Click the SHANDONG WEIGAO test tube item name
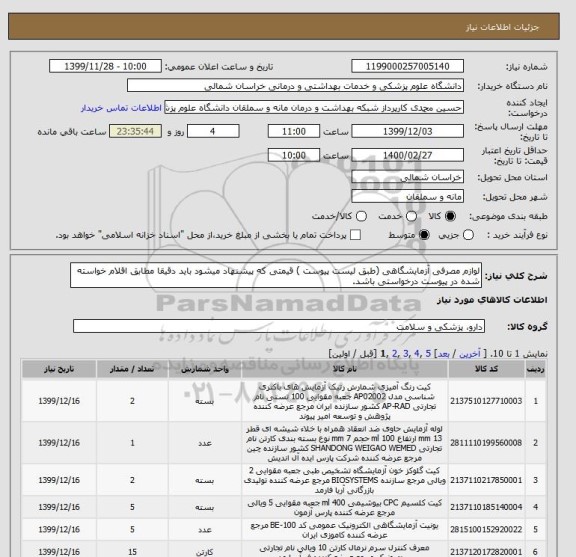 point(345,443)
